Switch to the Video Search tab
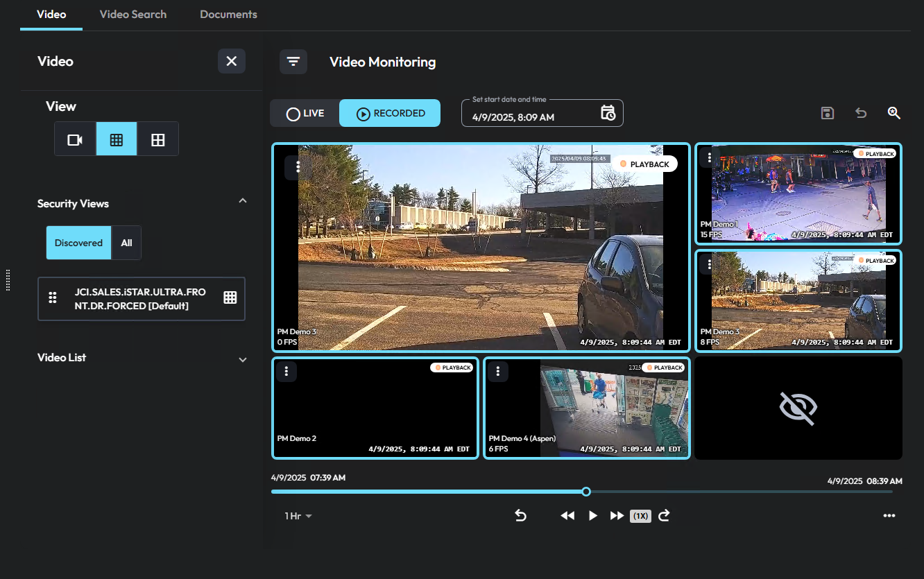 point(132,14)
